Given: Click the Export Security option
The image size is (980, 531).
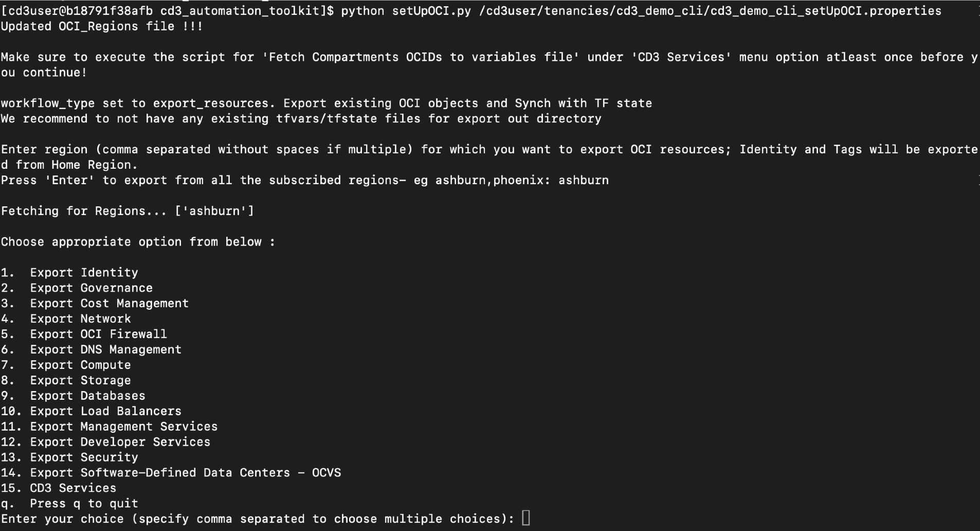Looking at the screenshot, I should (x=69, y=457).
